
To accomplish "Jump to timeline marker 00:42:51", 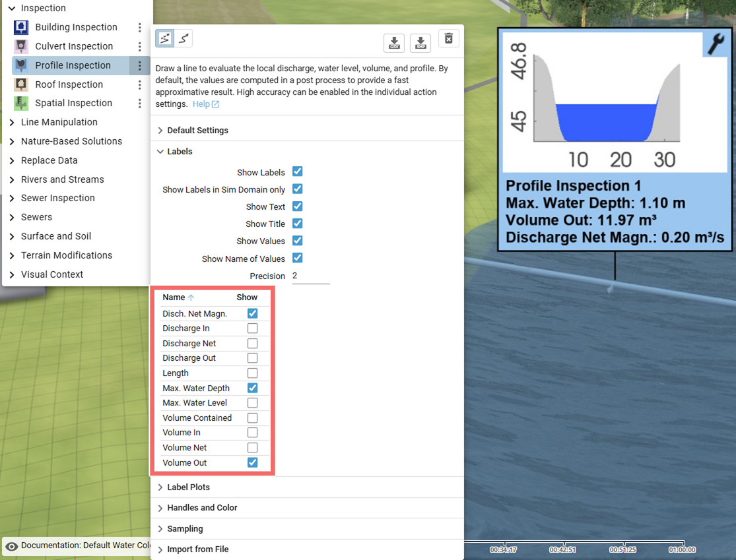I will coord(562,548).
